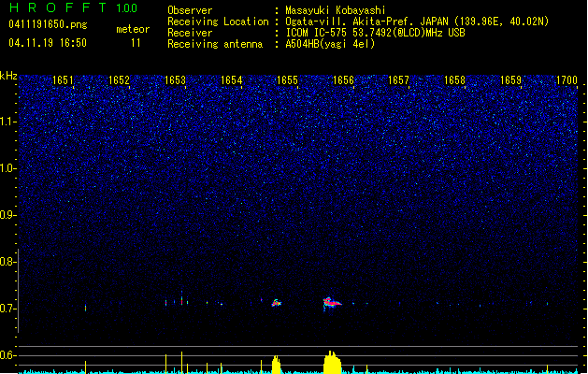Click the 'meteor' count label
This screenshot has height=374, width=588.
click(133, 29)
